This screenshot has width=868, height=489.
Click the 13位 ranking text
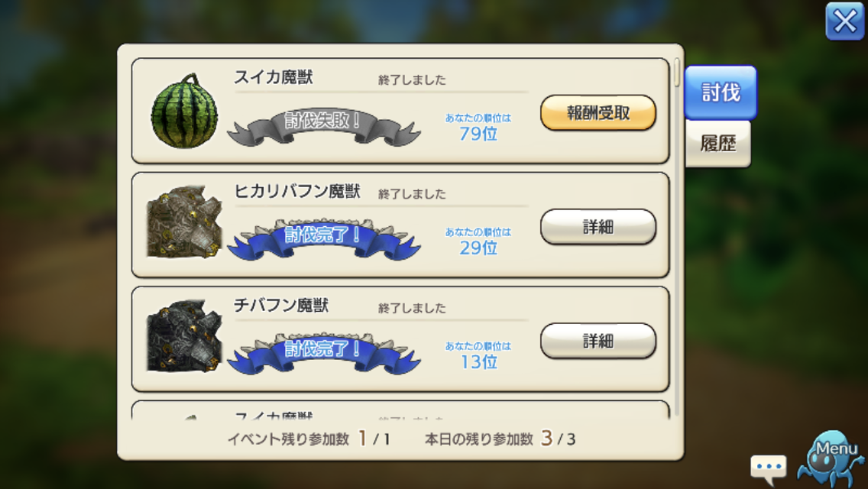[x=478, y=362]
